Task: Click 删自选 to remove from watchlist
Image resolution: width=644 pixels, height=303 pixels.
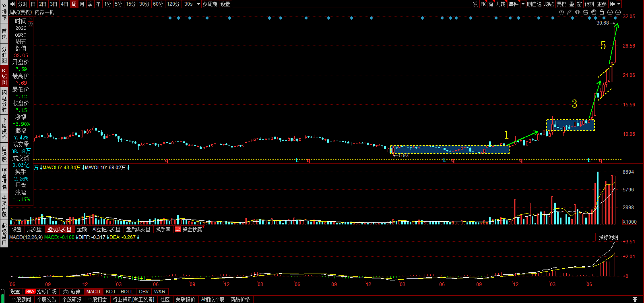Action: [534, 4]
